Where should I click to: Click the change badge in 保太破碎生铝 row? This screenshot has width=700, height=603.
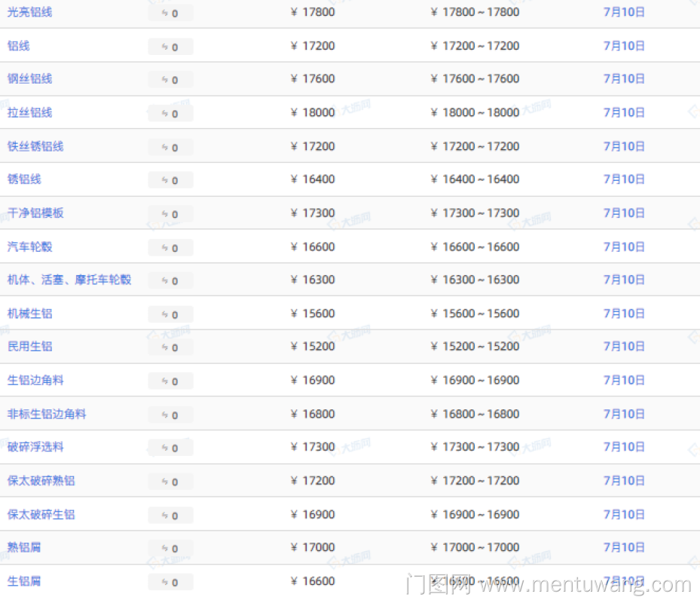click(170, 515)
